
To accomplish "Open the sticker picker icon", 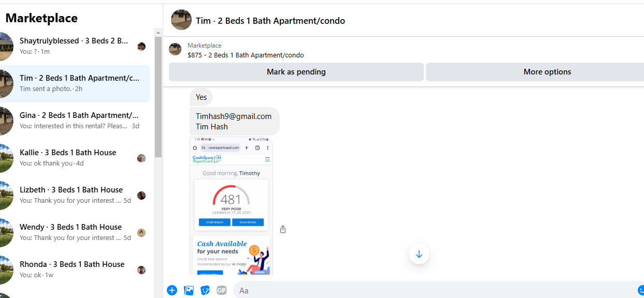I will (205, 290).
